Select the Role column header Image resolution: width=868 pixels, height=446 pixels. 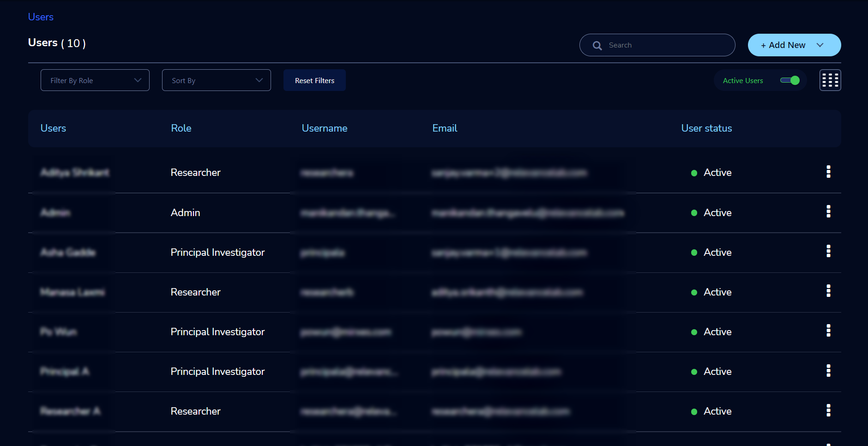(x=181, y=128)
